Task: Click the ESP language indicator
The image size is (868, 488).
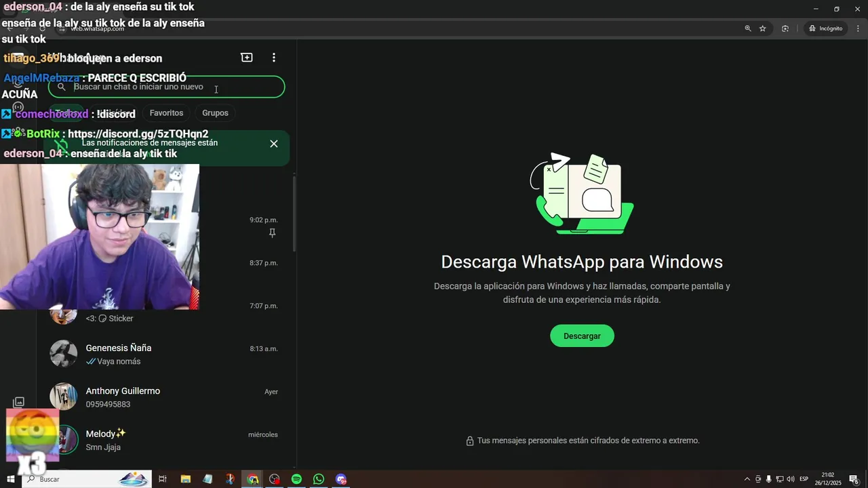Action: (804, 479)
